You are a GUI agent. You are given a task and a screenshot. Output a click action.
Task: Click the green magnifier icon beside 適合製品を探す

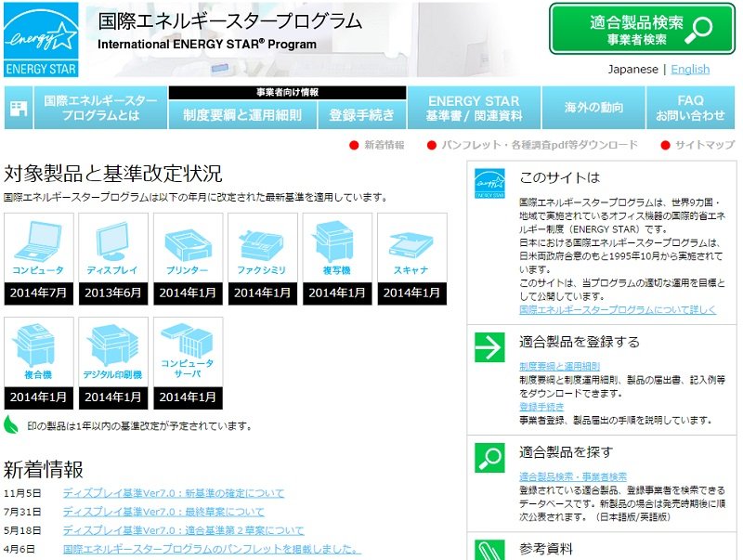[x=489, y=457]
